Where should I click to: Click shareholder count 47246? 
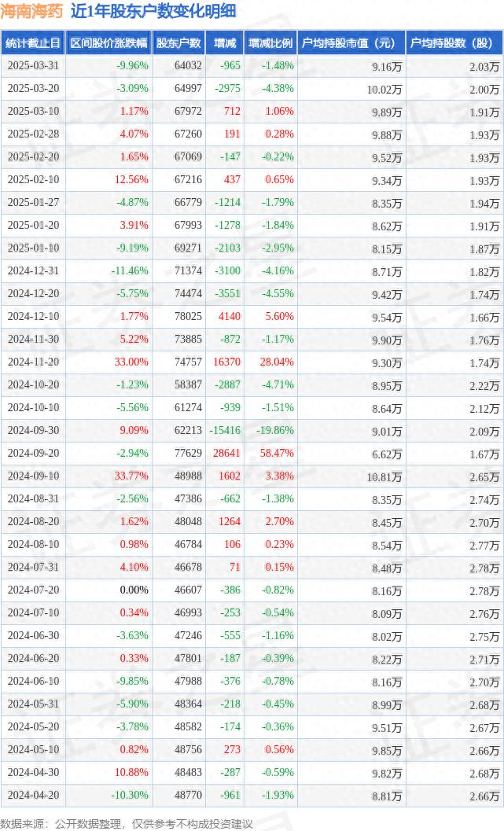pos(188,635)
